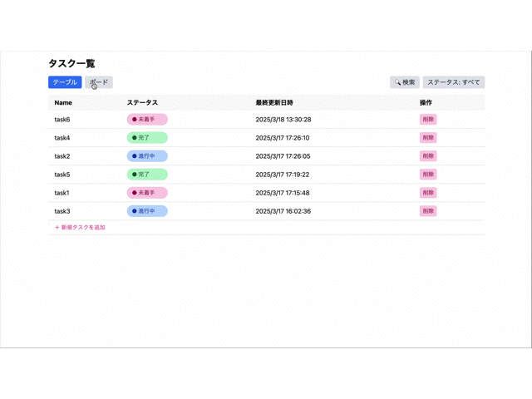Click the 操作 column header

pyautogui.click(x=426, y=102)
